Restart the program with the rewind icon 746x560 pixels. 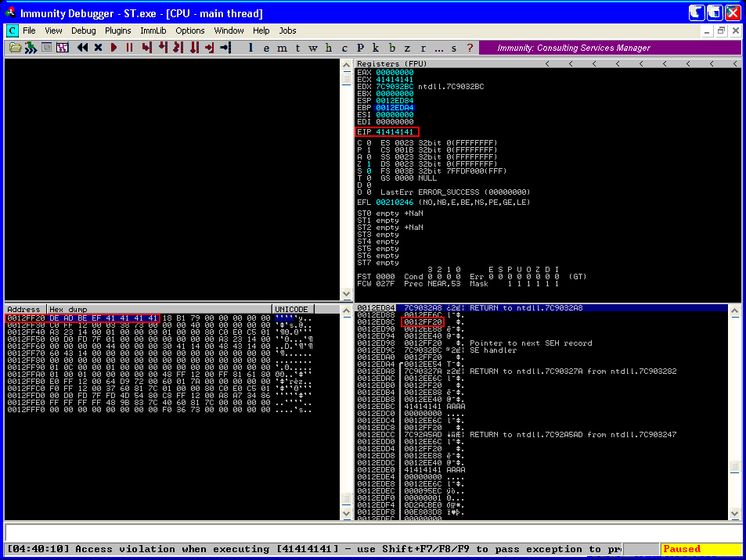click(82, 48)
